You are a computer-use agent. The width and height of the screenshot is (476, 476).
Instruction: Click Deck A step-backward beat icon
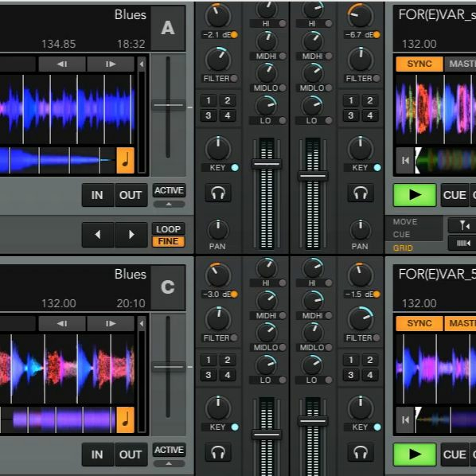[62, 64]
